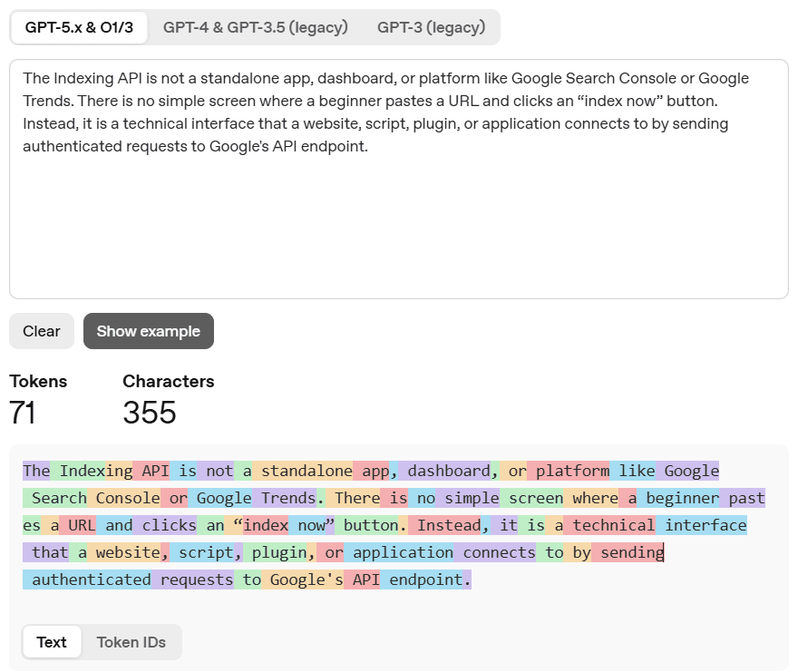The height and width of the screenshot is (672, 798).
Task: Click the highlighted token 'dashboard'
Action: 444,471
